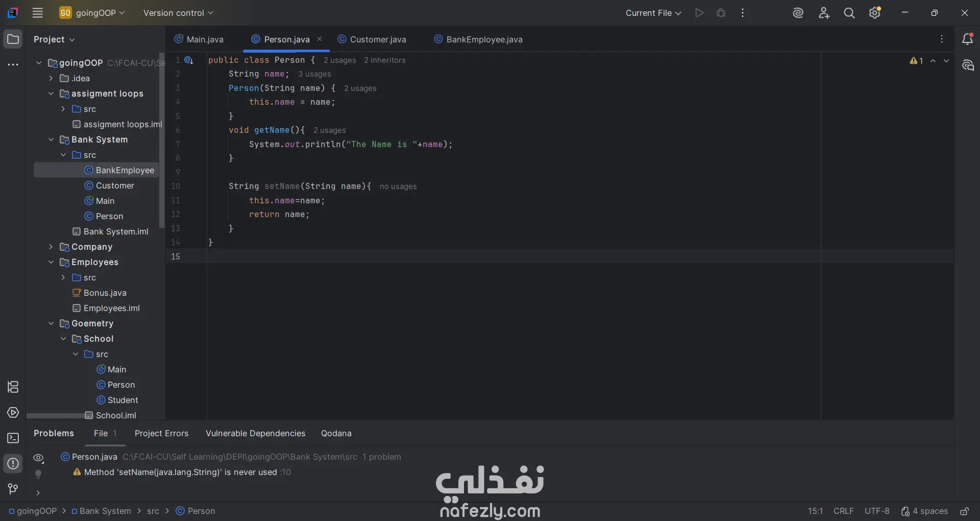Open Search Everywhere magnifier
The width and height of the screenshot is (980, 521).
(849, 13)
